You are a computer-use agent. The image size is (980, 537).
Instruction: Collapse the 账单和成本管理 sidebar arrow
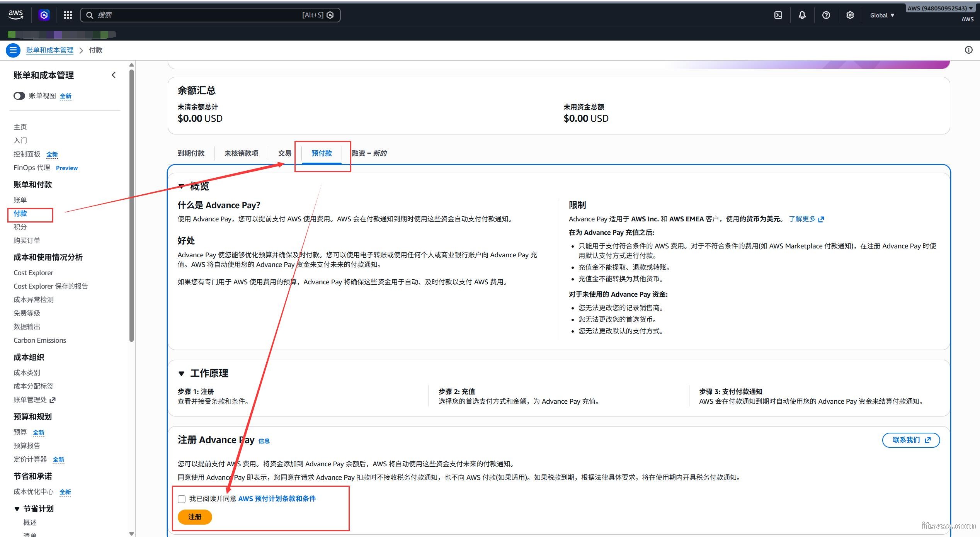(x=114, y=75)
